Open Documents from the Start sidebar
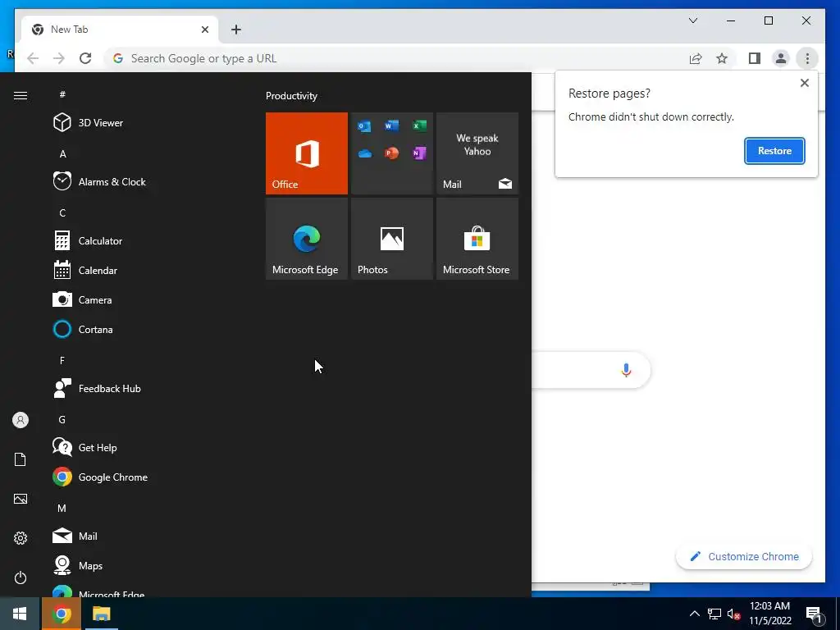 pos(21,459)
